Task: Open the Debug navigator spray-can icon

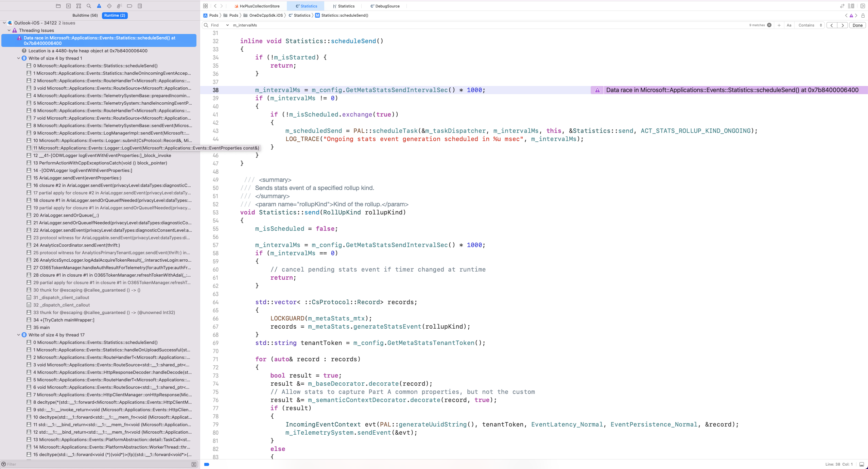Action: (119, 6)
